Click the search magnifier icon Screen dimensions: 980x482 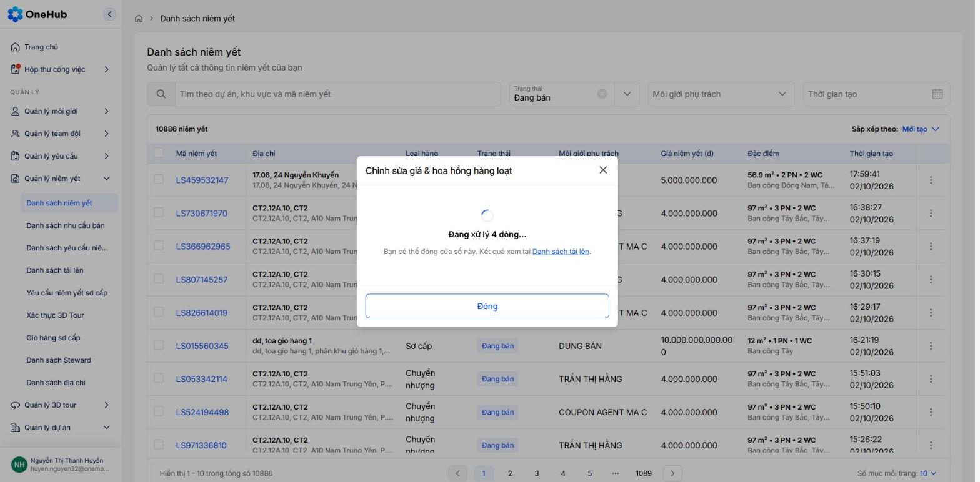coord(161,94)
